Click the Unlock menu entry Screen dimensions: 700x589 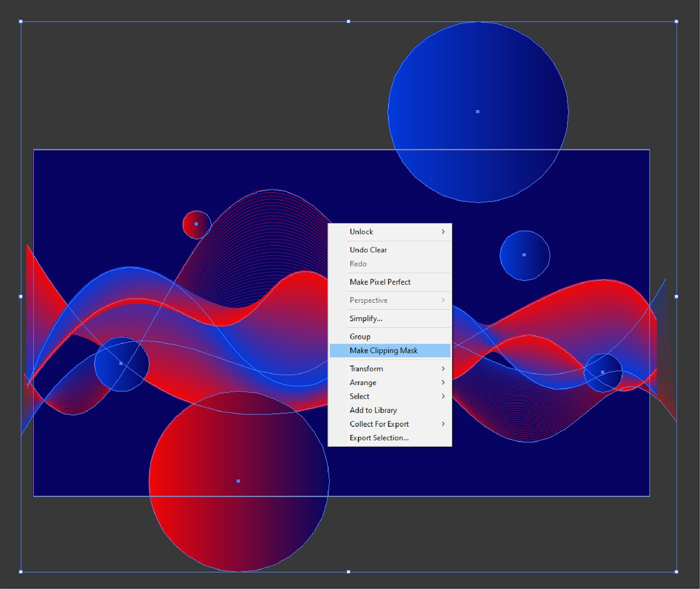[x=361, y=231]
